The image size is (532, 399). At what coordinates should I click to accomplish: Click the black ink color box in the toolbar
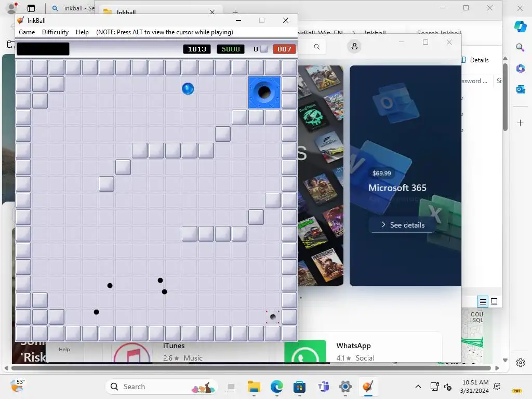[43, 49]
